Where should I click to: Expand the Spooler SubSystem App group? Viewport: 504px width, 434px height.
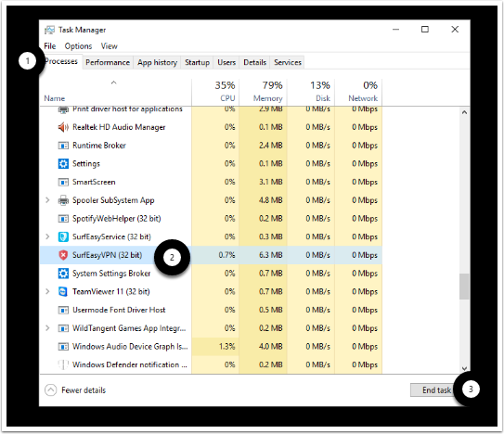[47, 200]
